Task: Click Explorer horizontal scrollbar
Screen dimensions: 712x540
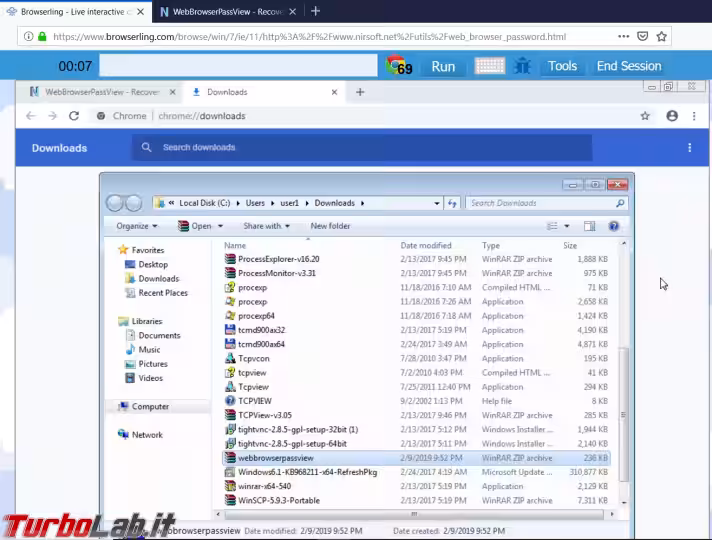Action: pyautogui.click(x=414, y=514)
